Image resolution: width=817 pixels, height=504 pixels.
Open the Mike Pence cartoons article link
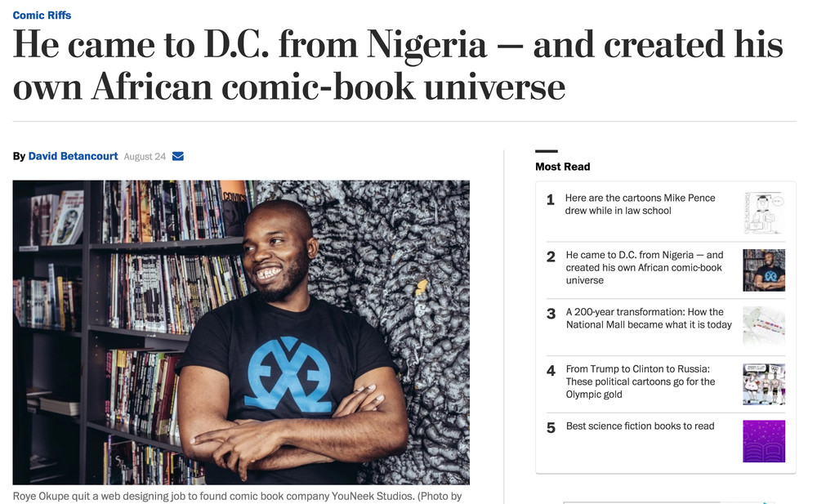pyautogui.click(x=640, y=204)
